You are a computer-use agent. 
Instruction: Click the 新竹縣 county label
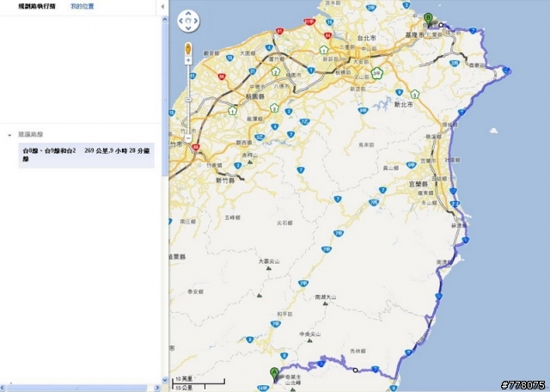click(x=225, y=181)
